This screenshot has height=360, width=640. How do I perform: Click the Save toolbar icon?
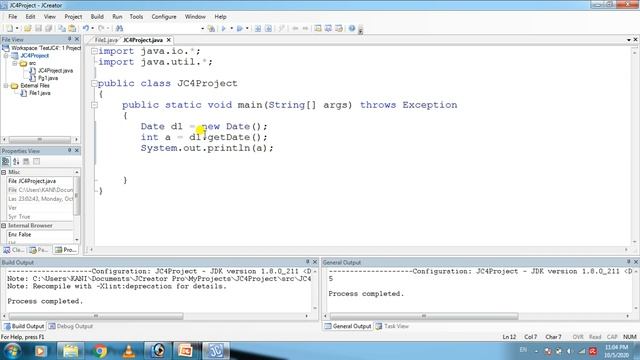point(38,28)
